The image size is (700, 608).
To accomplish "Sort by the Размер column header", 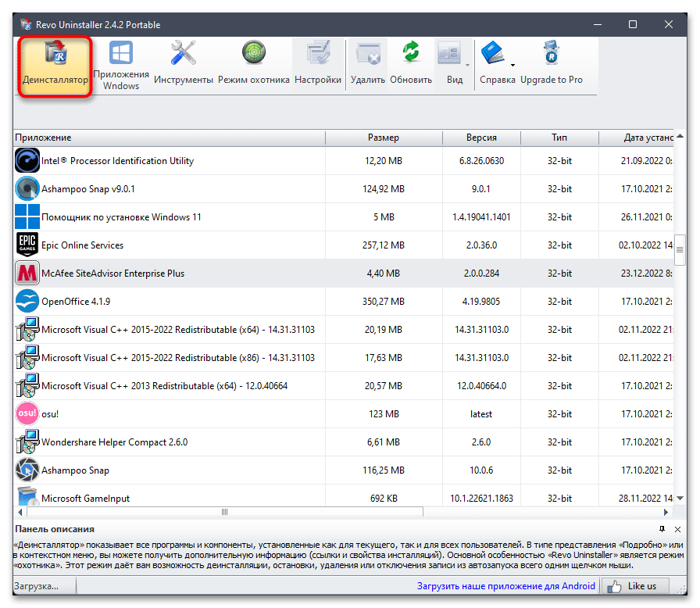I will 384,137.
